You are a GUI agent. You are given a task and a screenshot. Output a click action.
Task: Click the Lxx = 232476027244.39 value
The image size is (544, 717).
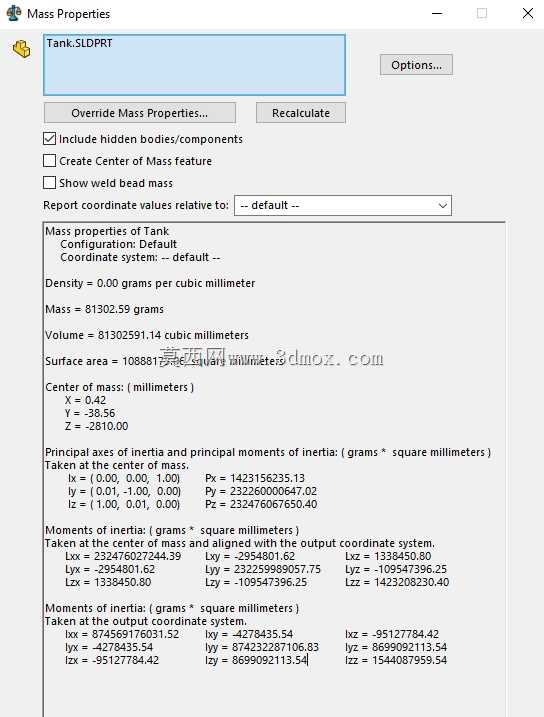pyautogui.click(x=123, y=556)
